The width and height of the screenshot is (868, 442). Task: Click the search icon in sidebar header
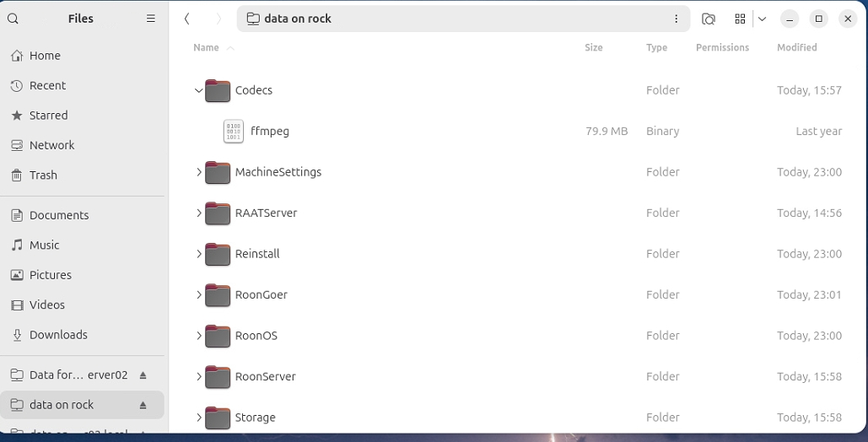[x=13, y=19]
